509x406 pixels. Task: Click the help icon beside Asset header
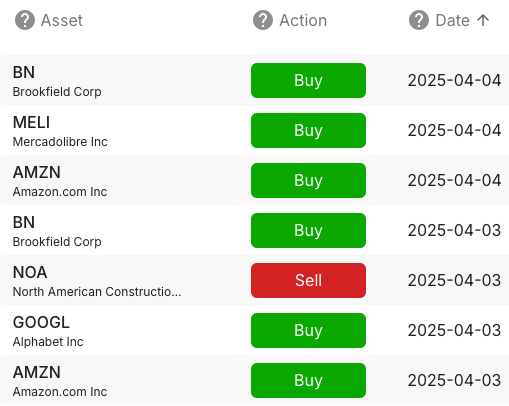click(x=25, y=20)
